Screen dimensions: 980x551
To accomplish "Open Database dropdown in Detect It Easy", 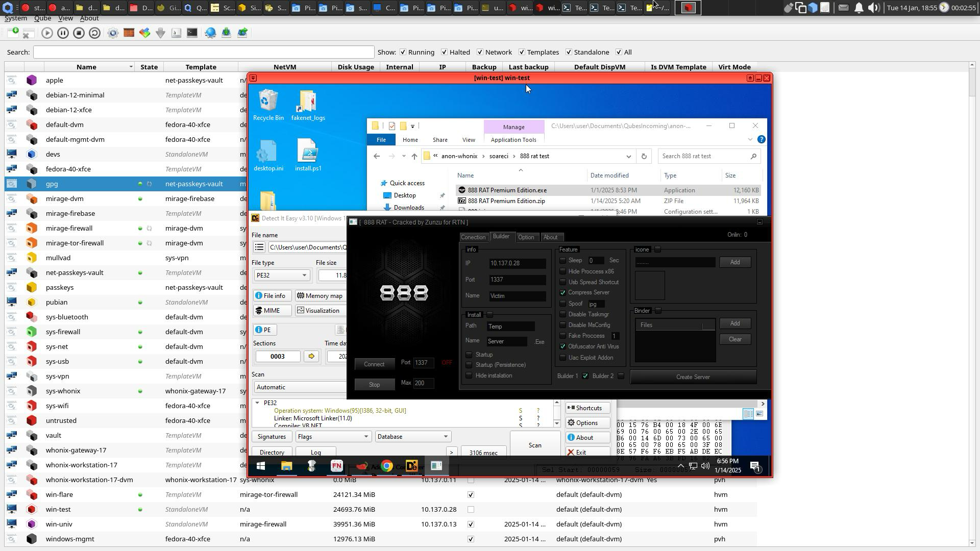I will coord(412,437).
